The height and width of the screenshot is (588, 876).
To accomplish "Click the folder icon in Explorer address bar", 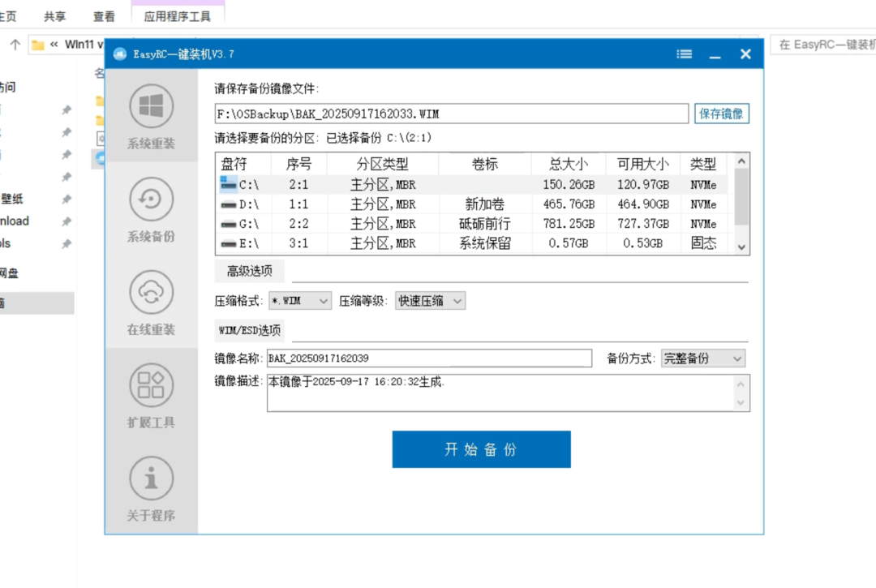I will [x=38, y=45].
